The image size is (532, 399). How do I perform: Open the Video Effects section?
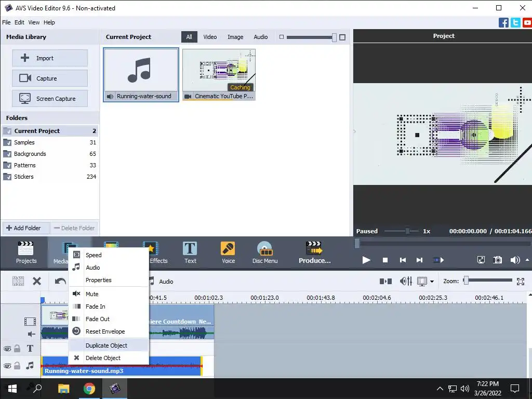tap(155, 252)
